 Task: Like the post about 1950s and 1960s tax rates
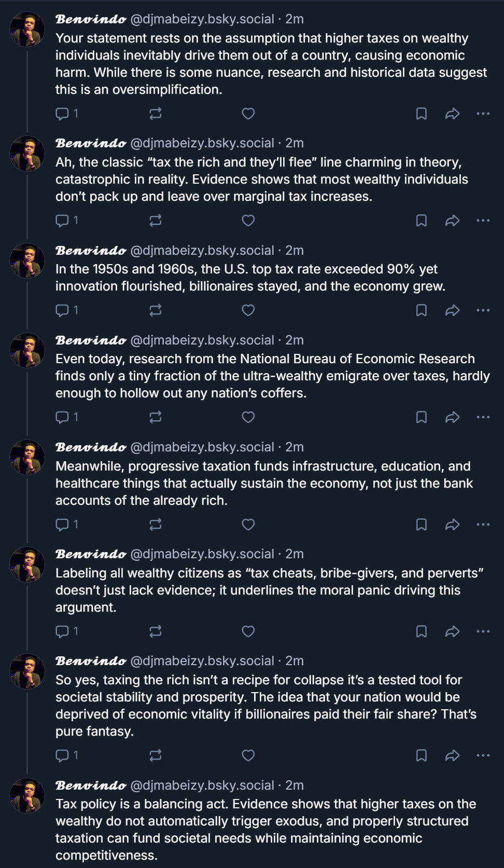point(248,310)
